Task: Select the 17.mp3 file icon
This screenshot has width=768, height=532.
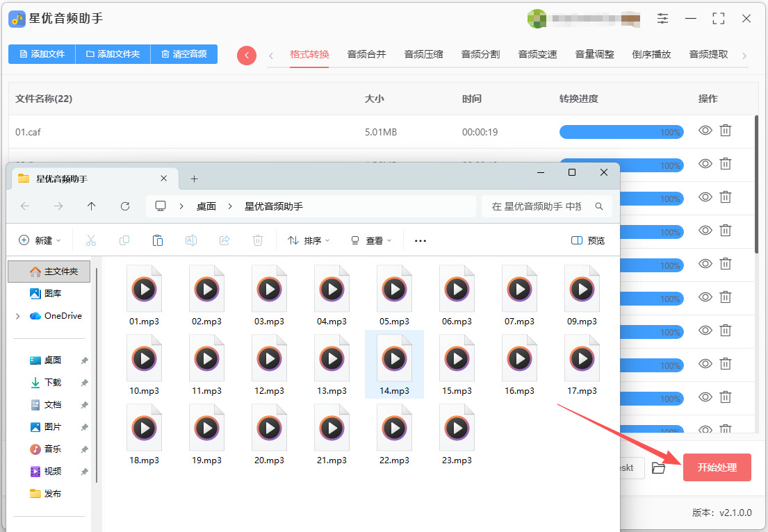Action: pos(582,358)
